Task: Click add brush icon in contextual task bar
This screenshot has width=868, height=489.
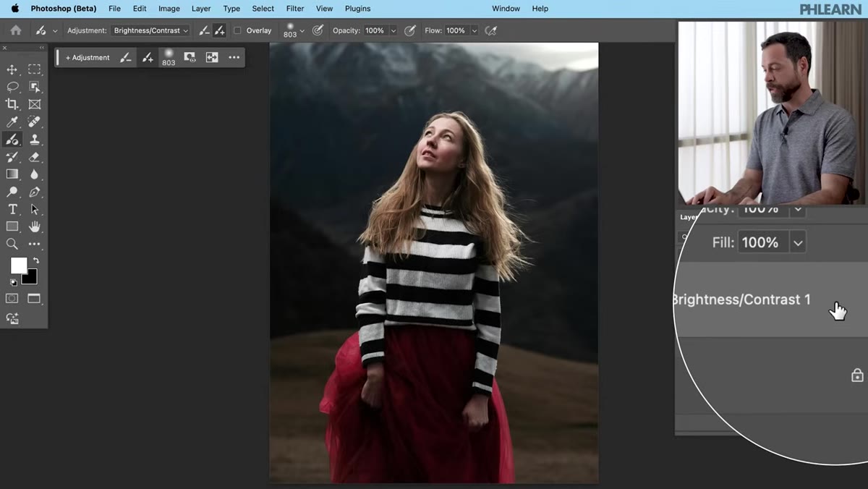Action: [148, 58]
